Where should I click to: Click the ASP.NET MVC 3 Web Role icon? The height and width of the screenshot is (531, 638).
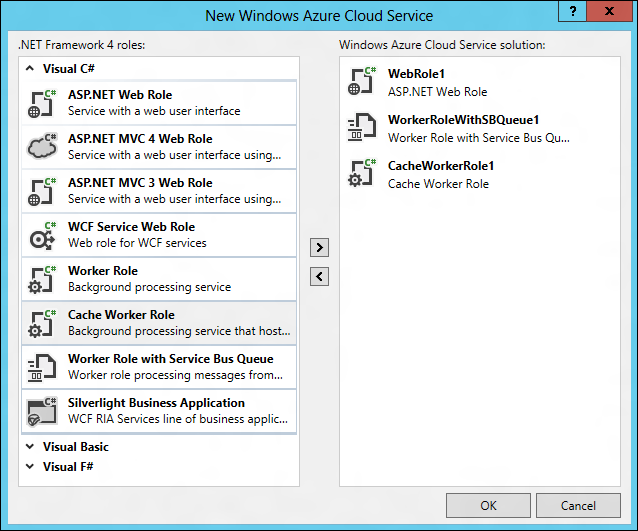click(42, 191)
